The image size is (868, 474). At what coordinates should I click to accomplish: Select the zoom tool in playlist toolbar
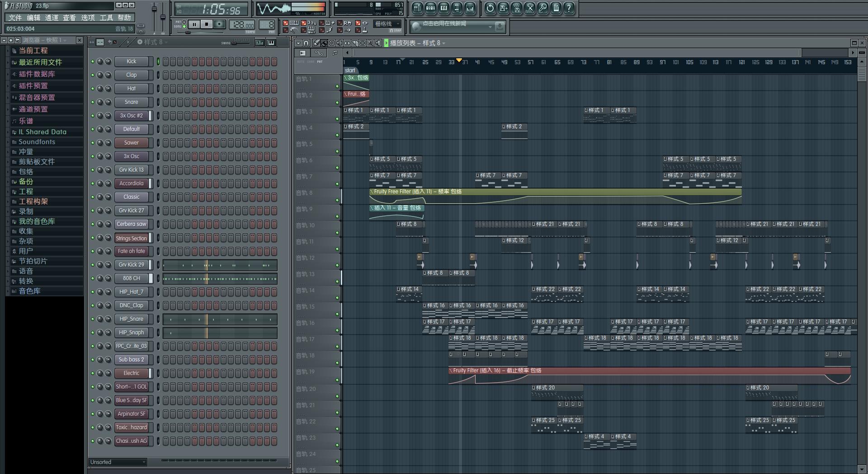click(x=370, y=43)
